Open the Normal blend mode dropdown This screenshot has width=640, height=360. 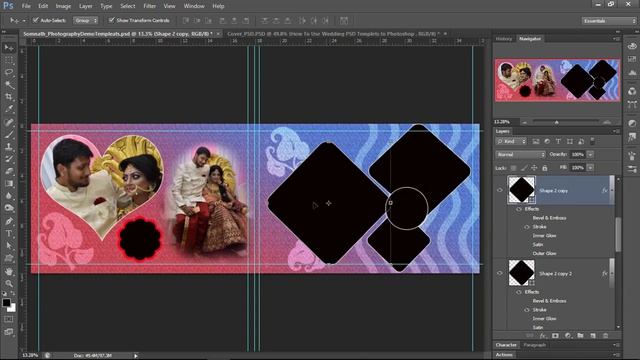(520, 155)
